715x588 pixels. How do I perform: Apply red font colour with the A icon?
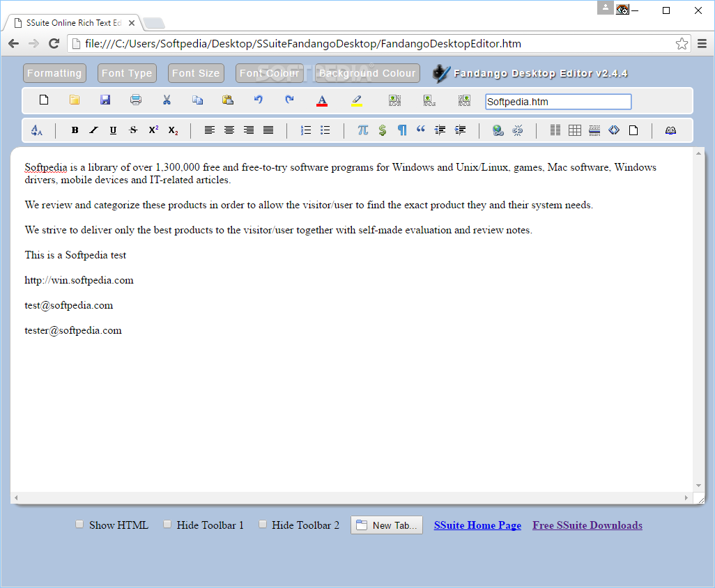click(x=322, y=101)
